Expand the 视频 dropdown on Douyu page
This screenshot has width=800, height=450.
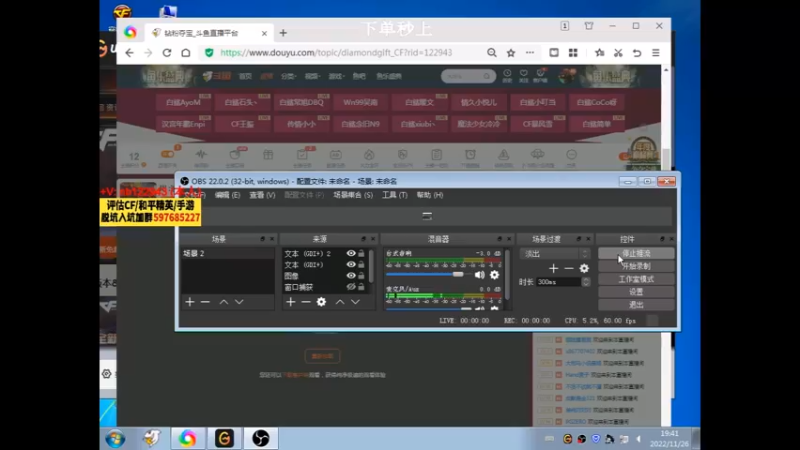click(312, 76)
